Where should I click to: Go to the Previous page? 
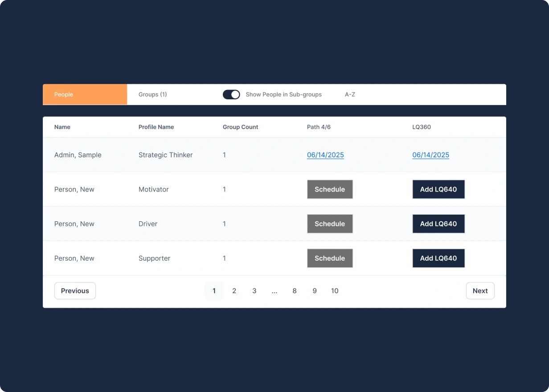(x=75, y=291)
